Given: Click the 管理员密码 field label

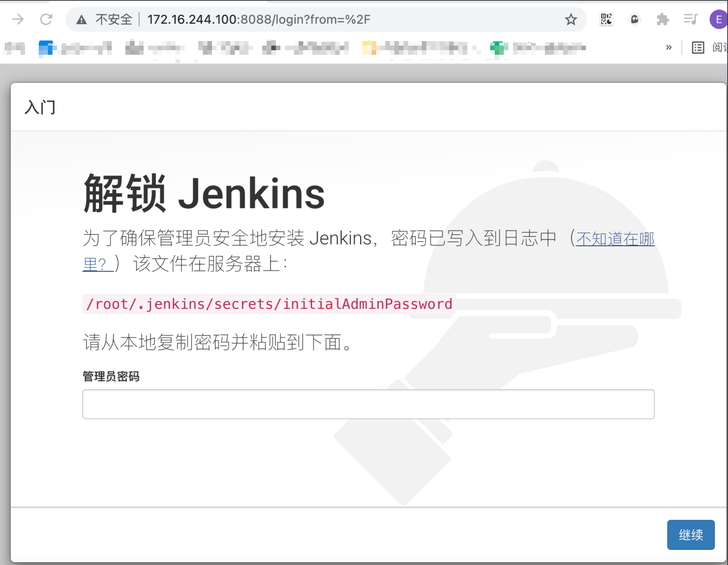Looking at the screenshot, I should click(111, 376).
